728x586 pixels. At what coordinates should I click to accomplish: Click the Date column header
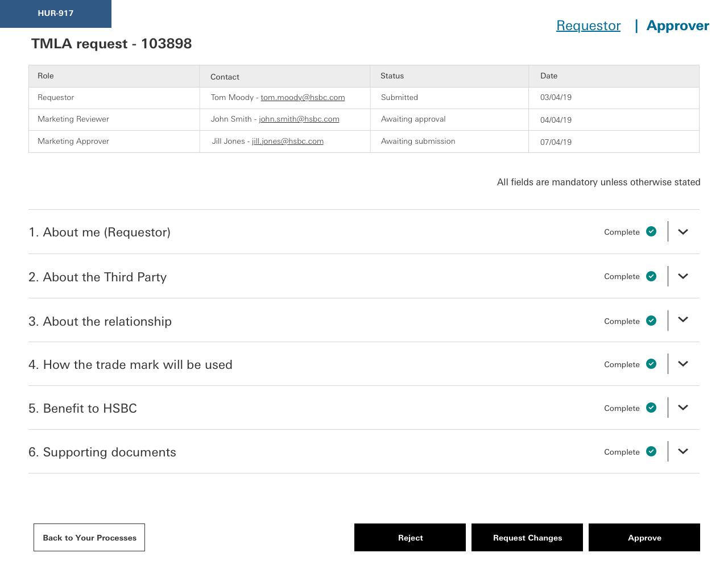(614, 76)
